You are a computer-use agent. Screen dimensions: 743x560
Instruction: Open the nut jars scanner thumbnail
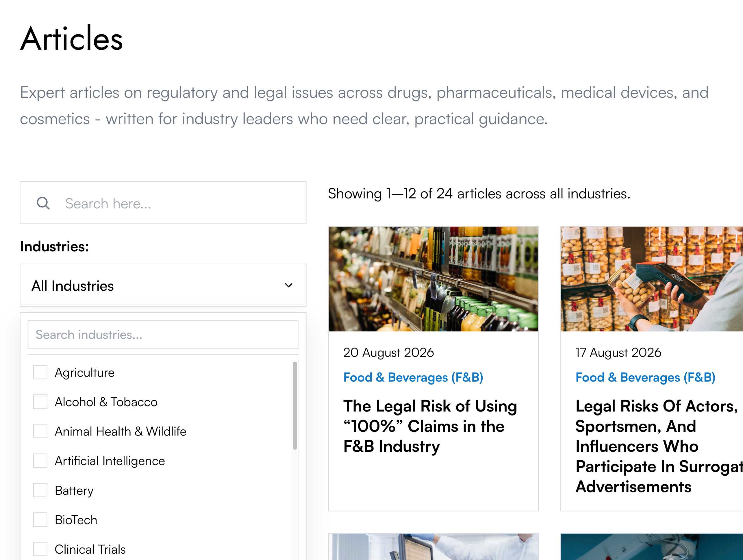tap(652, 279)
